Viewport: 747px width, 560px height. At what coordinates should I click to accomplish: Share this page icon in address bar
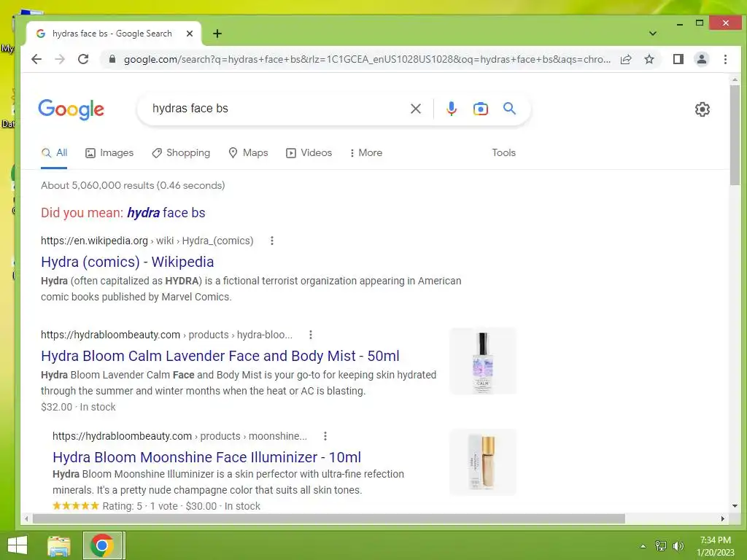click(626, 59)
